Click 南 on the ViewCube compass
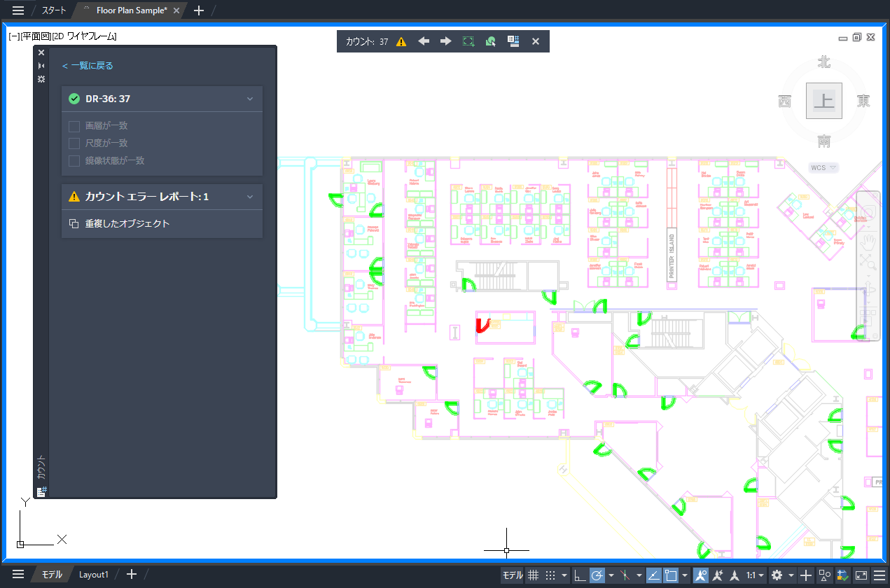The width and height of the screenshot is (890, 588). coord(824,141)
